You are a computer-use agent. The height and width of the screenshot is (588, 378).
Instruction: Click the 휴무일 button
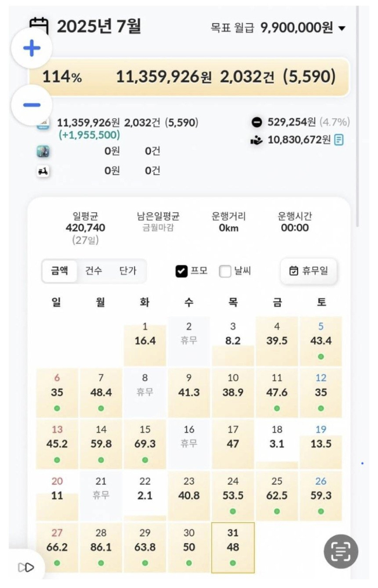(x=309, y=271)
